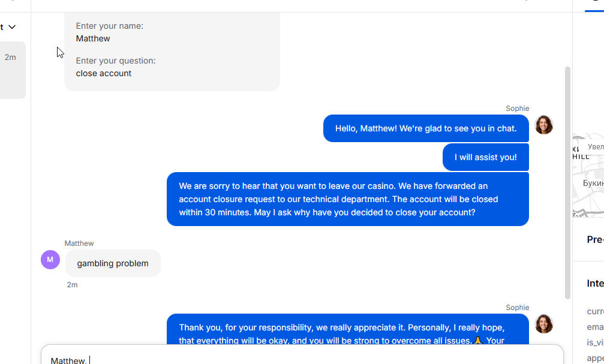Viewport: 604px width, 364px height.
Task: Click the 2m timestamp under Matthew's message
Action: [x=72, y=285]
